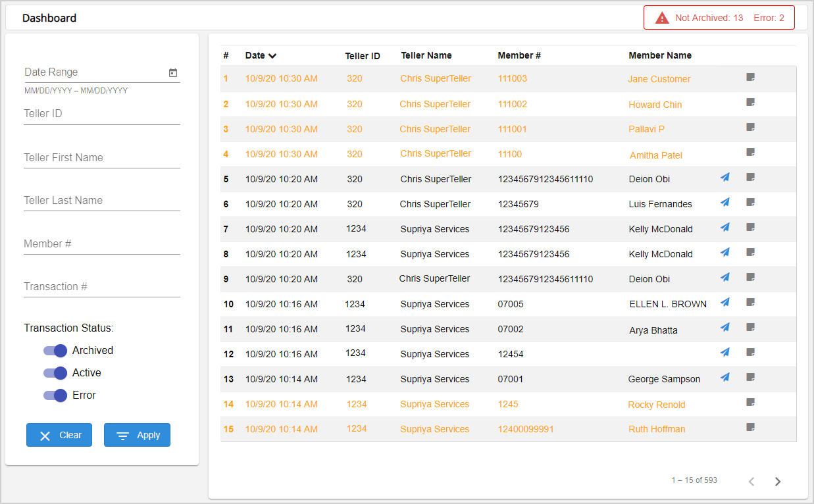Click member number 12400099991
814x504 pixels.
526,429
